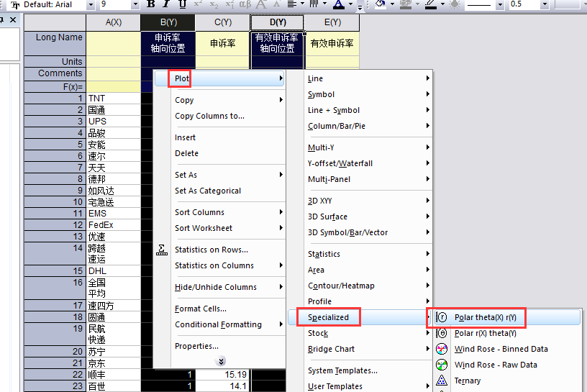Select column header E(Y)

pyautogui.click(x=332, y=22)
